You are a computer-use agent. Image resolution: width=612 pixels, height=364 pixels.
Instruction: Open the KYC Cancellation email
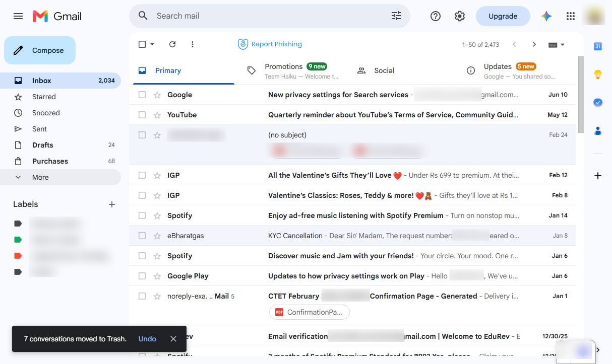tap(352, 236)
